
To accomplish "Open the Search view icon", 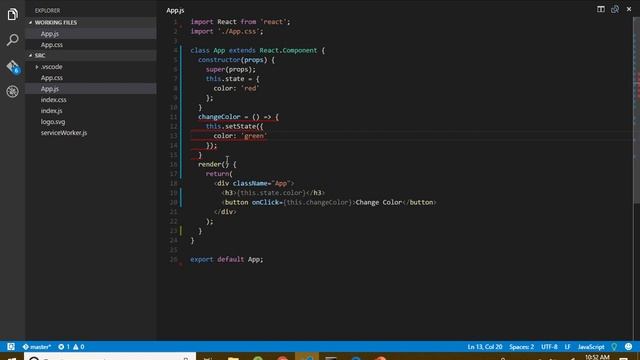I will [x=12, y=40].
